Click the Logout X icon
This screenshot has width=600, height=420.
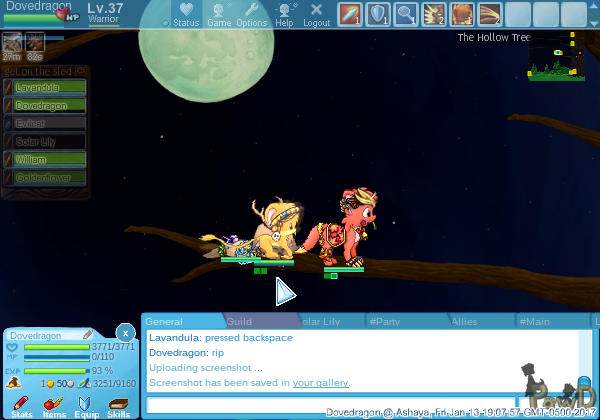click(316, 14)
